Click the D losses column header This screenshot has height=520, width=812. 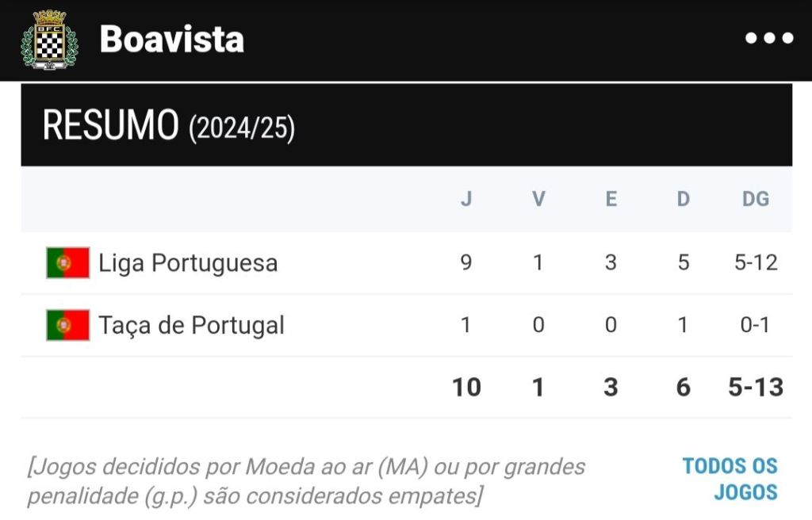pyautogui.click(x=683, y=199)
